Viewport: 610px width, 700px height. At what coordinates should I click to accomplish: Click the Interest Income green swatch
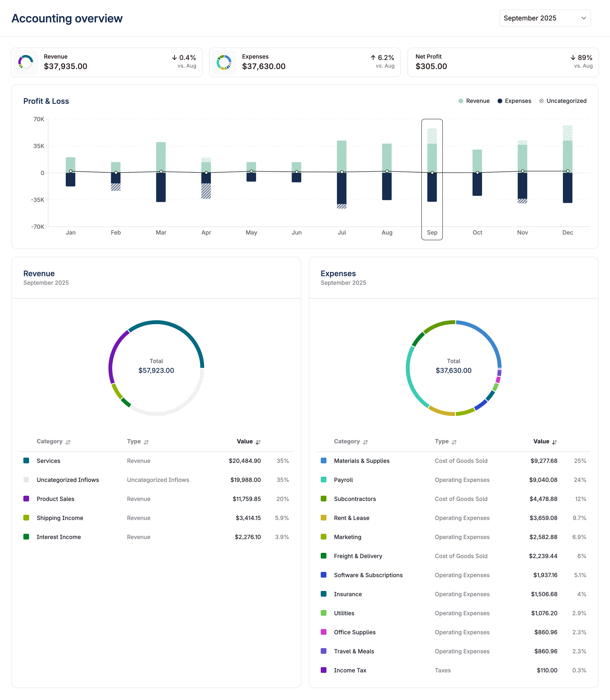pos(26,537)
